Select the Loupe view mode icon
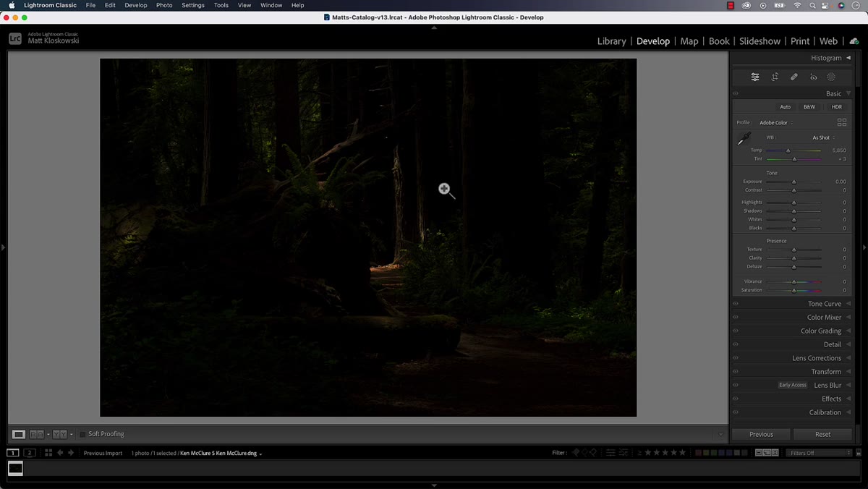The width and height of the screenshot is (868, 489). [19, 434]
